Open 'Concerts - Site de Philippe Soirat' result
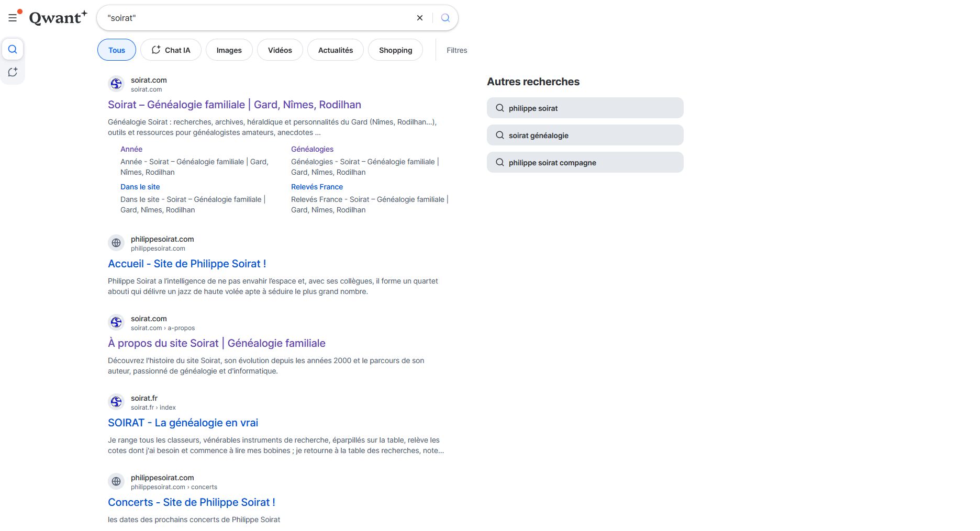The image size is (980, 531). pos(192,502)
